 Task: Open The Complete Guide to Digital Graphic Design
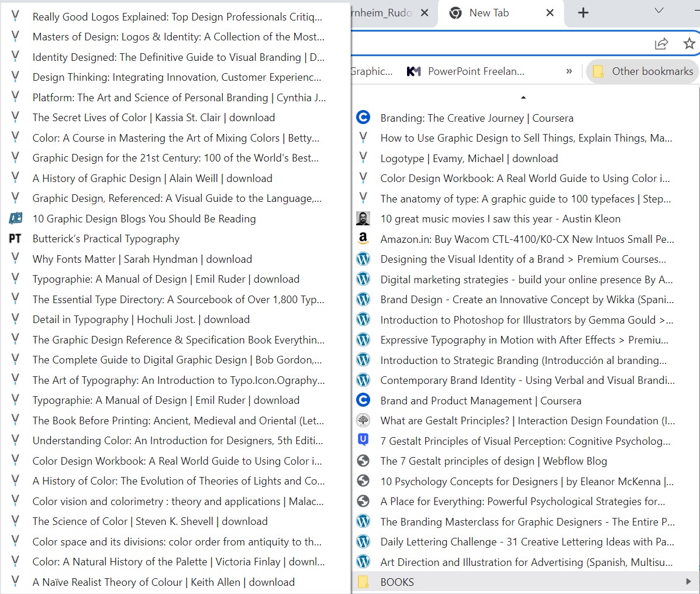coord(175,359)
